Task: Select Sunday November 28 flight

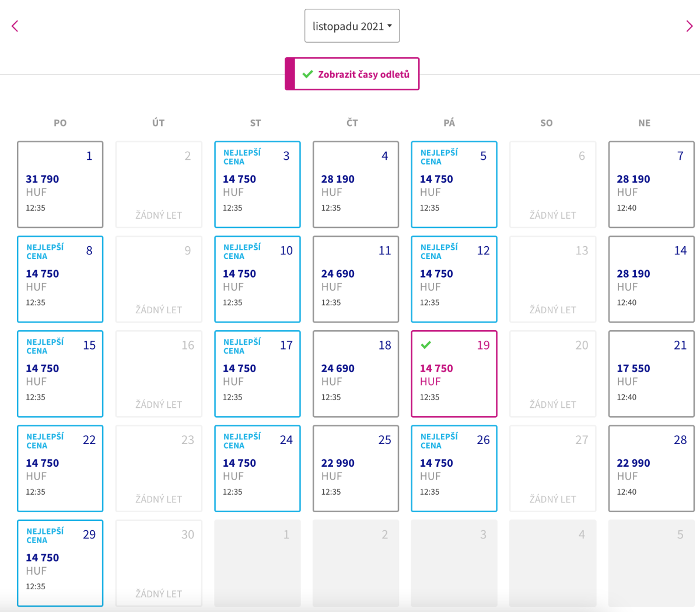Action: (651, 468)
